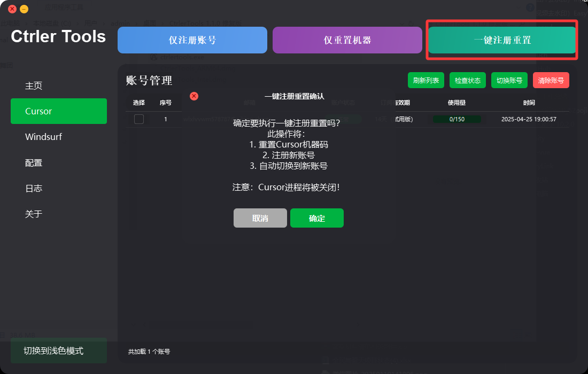
Task: Click 检查状态 to check status
Action: coord(468,80)
